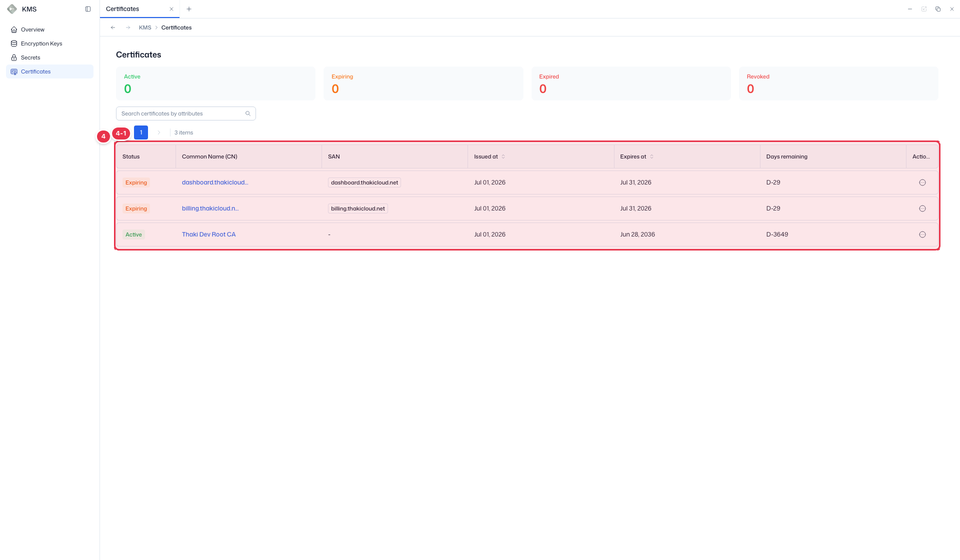Maximize the window via the restore icon
Screen dimensions: 960x560
[938, 9]
